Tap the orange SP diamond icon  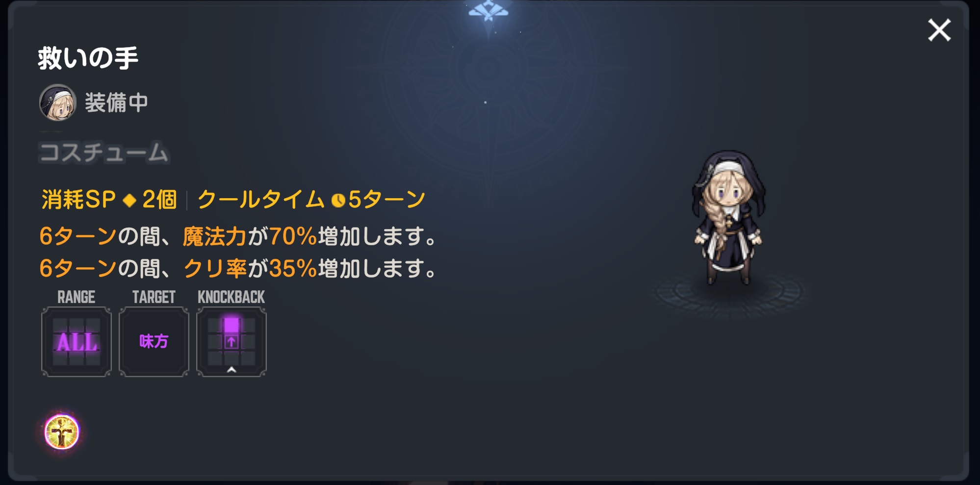point(129,200)
